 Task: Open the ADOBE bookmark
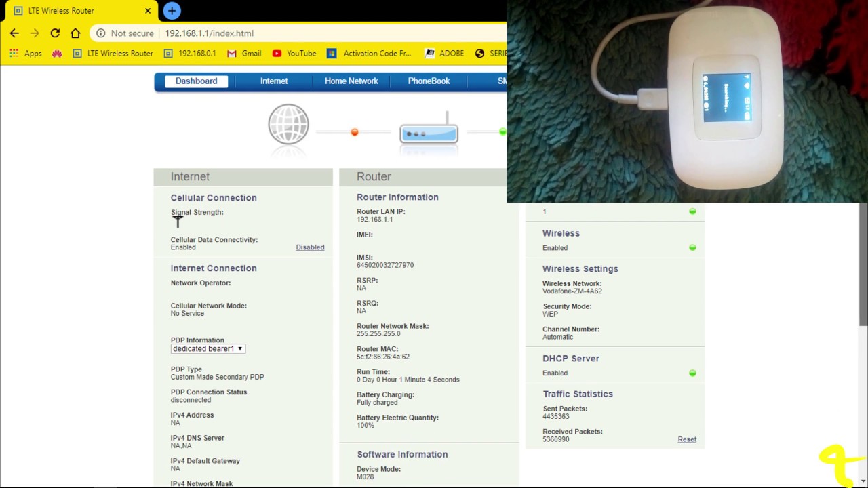(x=444, y=53)
